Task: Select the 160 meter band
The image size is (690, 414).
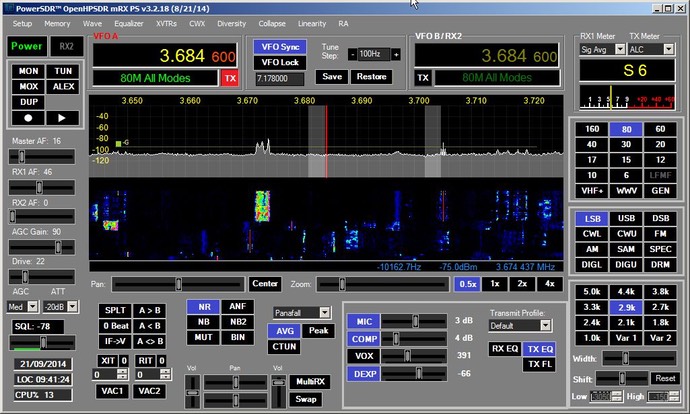Action: [x=592, y=129]
